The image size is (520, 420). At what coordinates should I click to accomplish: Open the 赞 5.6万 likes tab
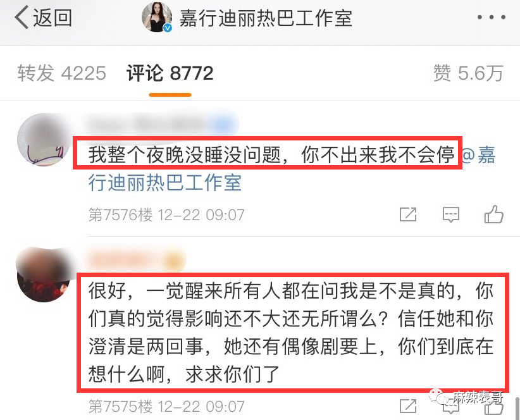pyautogui.click(x=468, y=73)
